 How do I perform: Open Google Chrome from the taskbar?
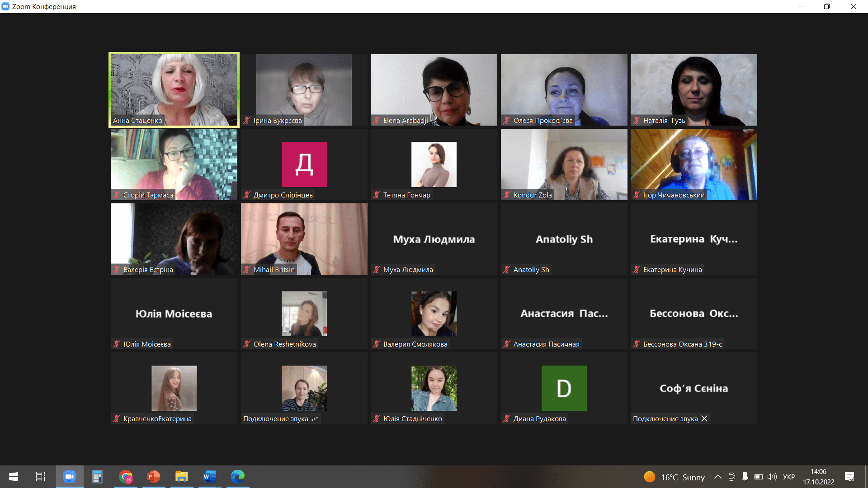point(126,477)
